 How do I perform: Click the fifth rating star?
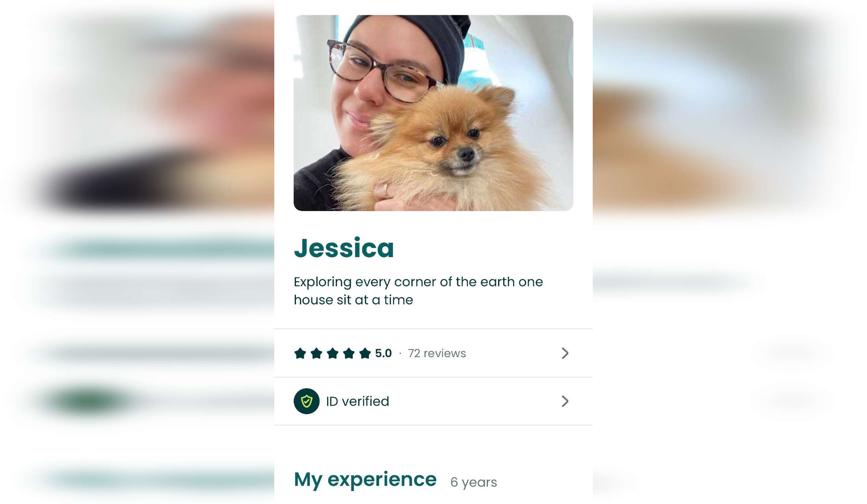pos(365,353)
